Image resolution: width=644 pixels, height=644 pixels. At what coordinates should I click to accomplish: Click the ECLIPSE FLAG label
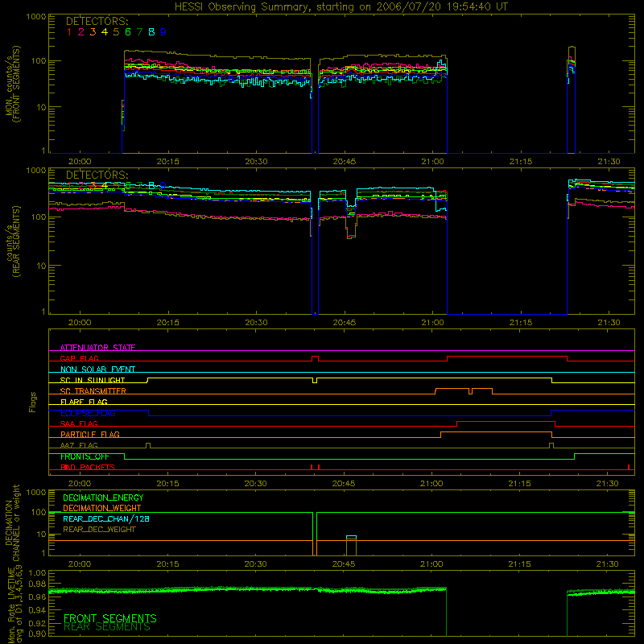click(x=88, y=413)
